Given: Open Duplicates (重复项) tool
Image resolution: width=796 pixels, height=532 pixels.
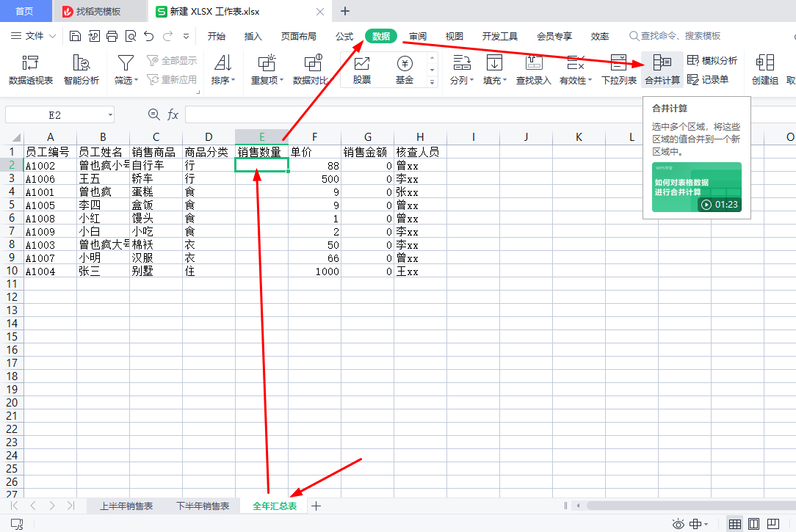Looking at the screenshot, I should coord(267,70).
